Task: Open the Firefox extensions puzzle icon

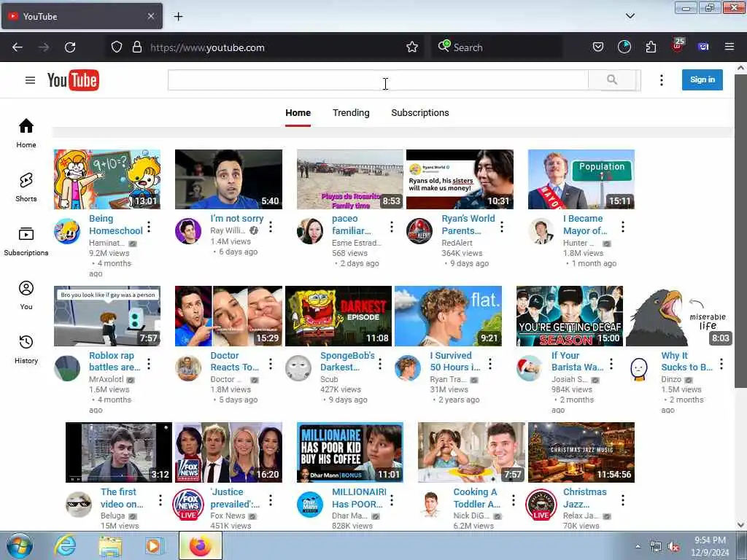Action: pos(651,47)
